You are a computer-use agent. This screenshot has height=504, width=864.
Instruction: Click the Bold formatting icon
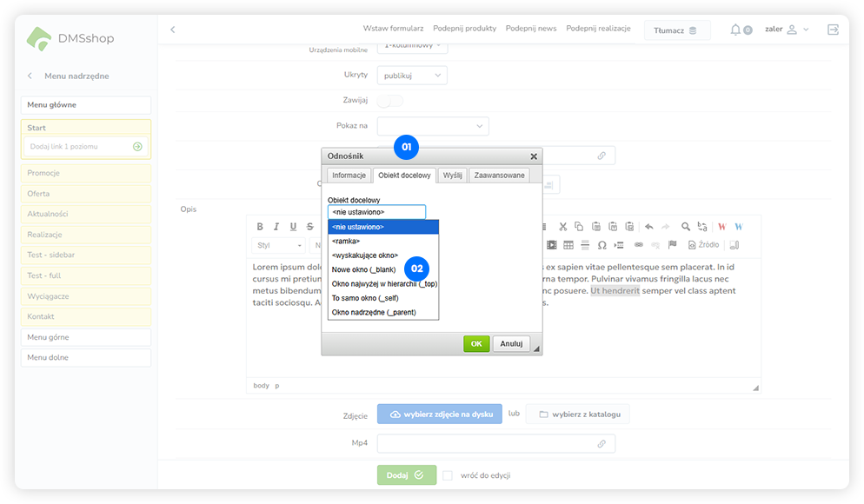(x=260, y=227)
